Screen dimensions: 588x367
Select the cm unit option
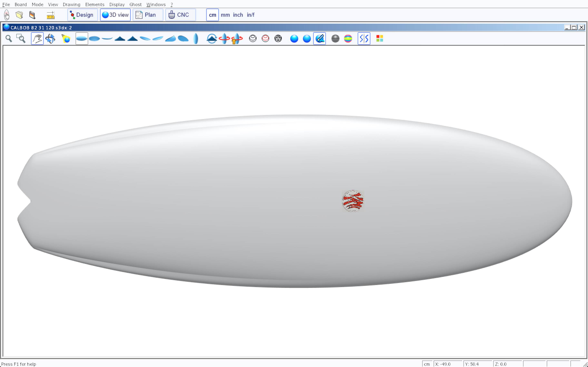(212, 15)
